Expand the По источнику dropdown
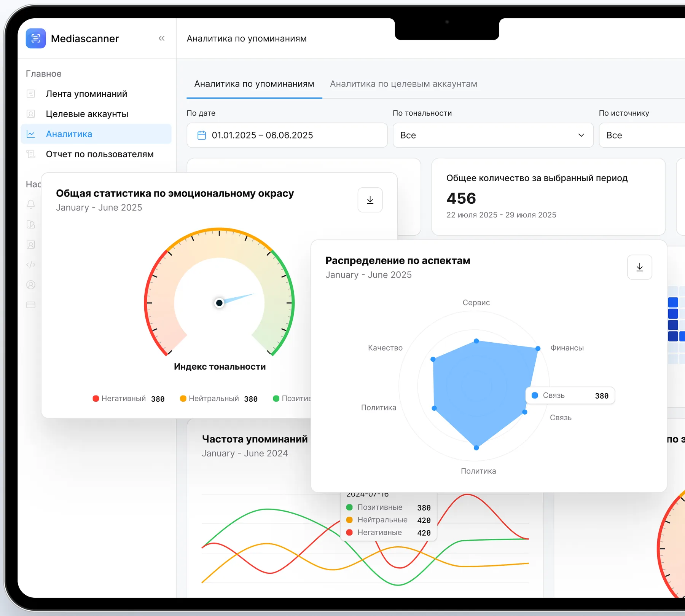685x616 pixels. coord(642,135)
